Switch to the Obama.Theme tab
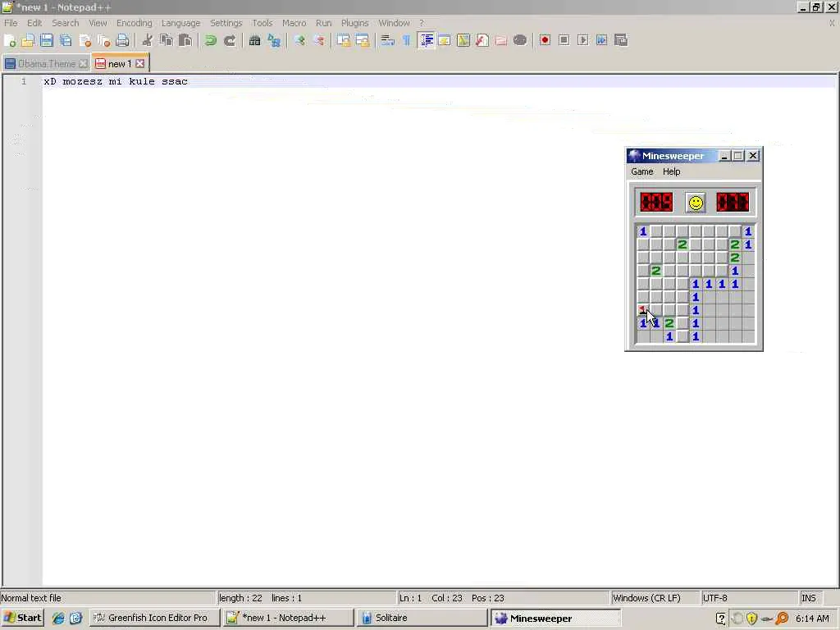840x630 pixels. [x=47, y=64]
